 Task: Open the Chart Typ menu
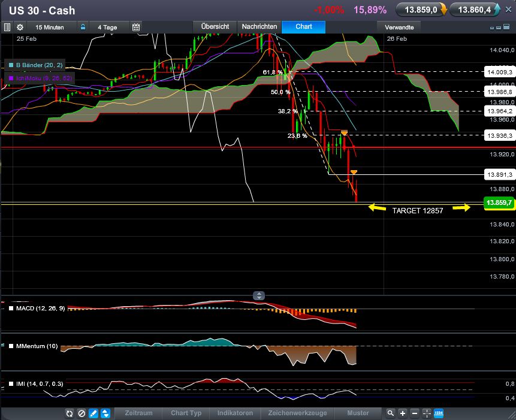[186, 413]
